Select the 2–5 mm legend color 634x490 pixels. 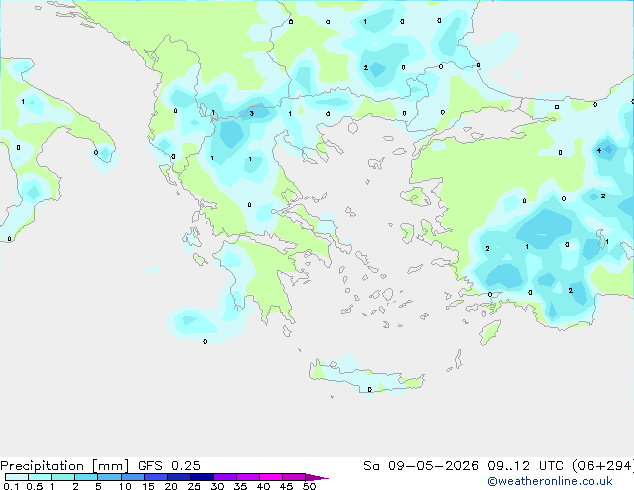86,477
